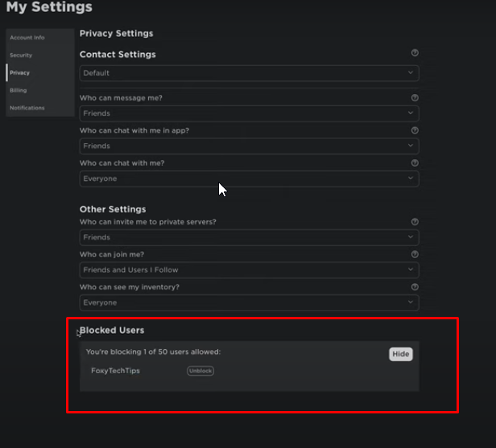The image size is (496, 448).
Task: Click the Privacy Settings heading
Action: tap(117, 34)
